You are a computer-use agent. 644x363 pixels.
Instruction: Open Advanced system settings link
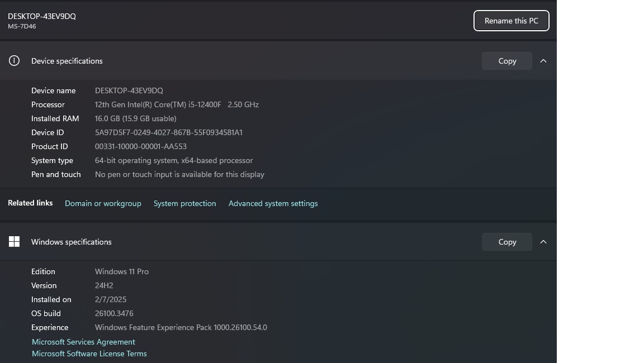tap(273, 203)
